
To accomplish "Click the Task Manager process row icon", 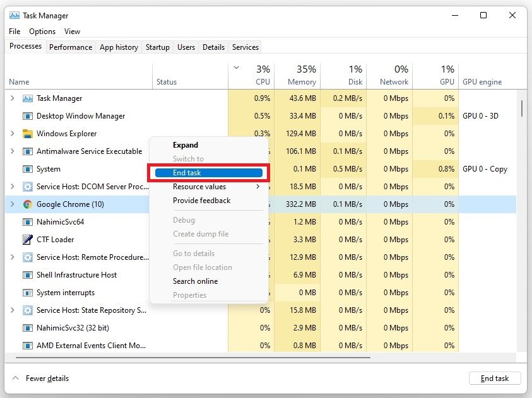I will (x=28, y=98).
